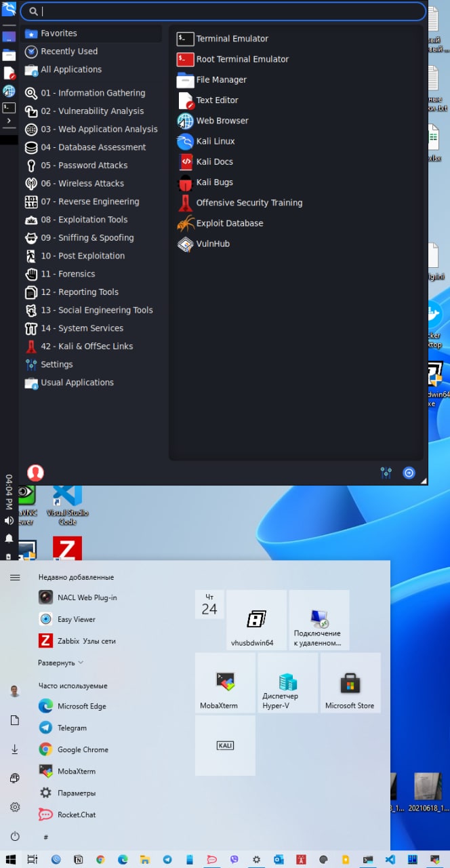Open Visual Studio Code from Windows taskbar

[390, 859]
